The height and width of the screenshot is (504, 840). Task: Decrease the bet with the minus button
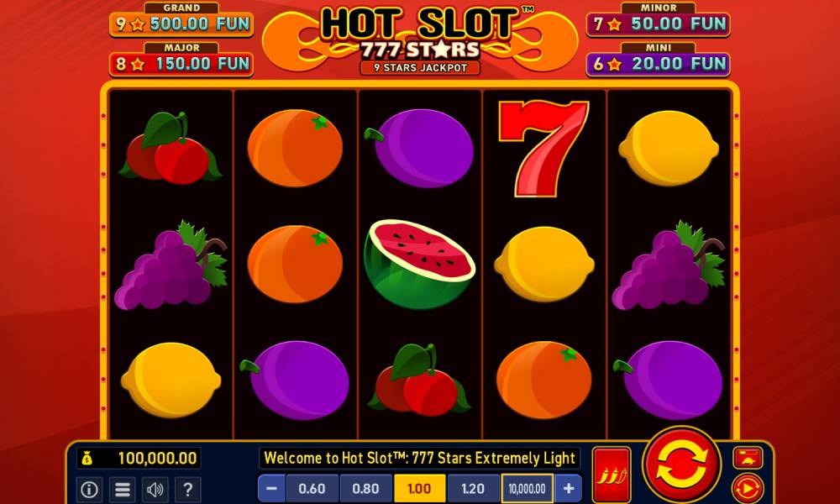click(271, 489)
